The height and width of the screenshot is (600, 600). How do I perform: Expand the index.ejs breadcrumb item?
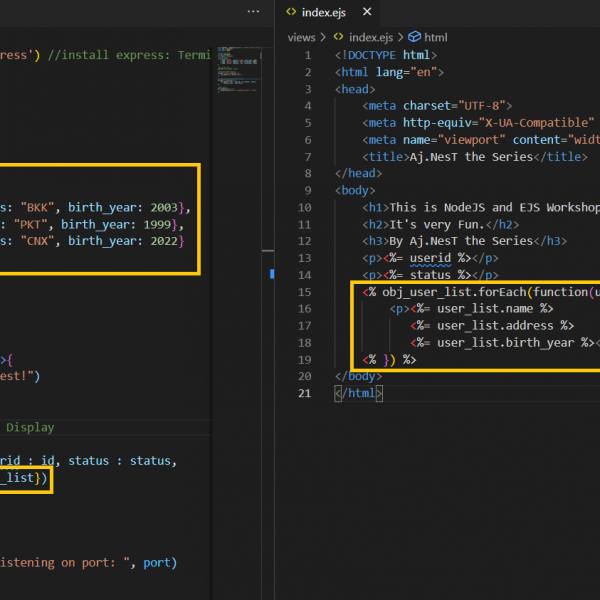click(x=371, y=37)
